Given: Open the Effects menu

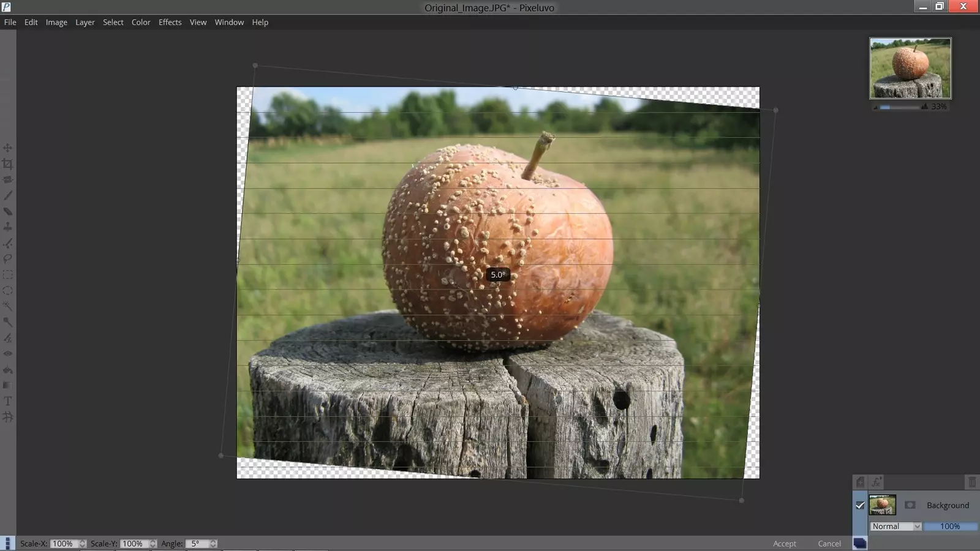Looking at the screenshot, I should click(170, 22).
